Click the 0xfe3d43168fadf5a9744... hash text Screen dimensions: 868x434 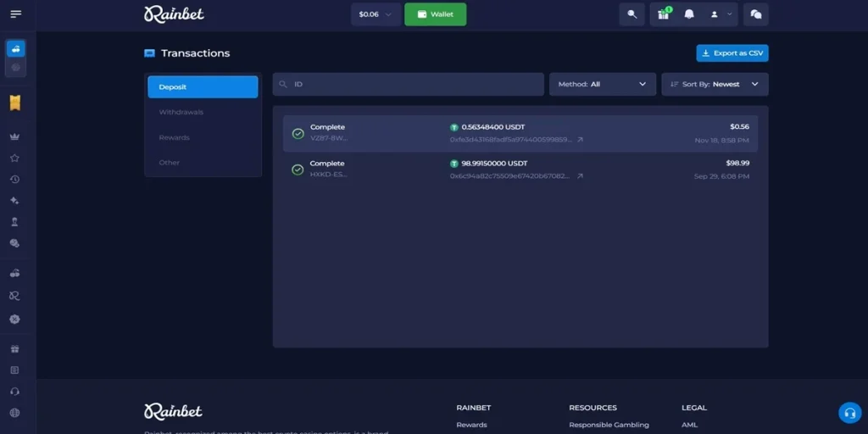(511, 140)
